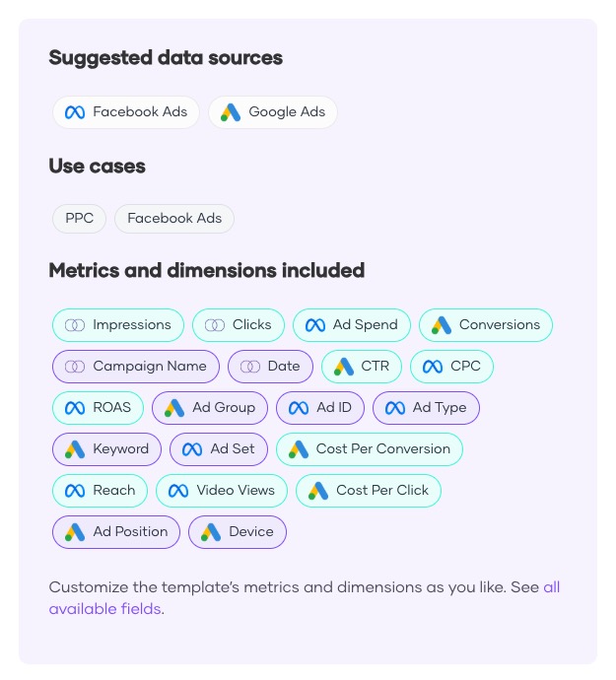Image resolution: width=616 pixels, height=680 pixels.
Task: Click the Cost Per Conversion metric chip
Action: (370, 449)
